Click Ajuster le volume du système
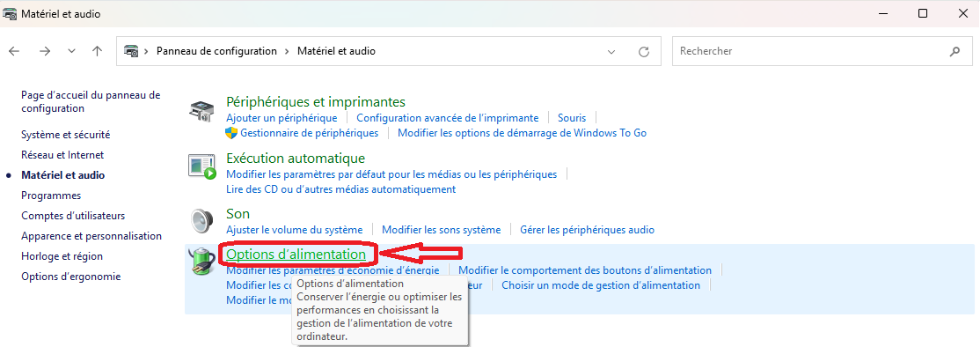 (x=295, y=230)
